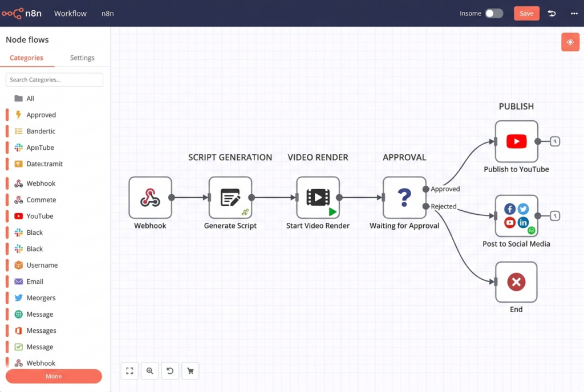Viewport: 584px width, 392px height.
Task: Click the fit-to-view fullscreen icon
Action: pos(129,371)
